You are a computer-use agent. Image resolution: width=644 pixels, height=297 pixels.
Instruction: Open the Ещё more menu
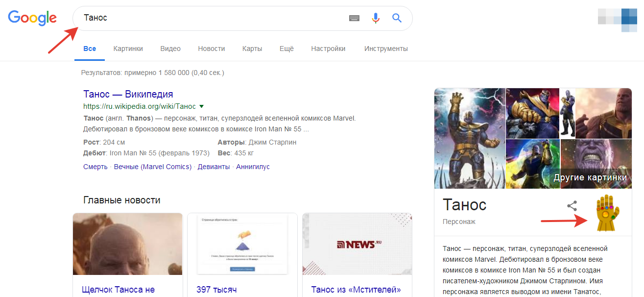pyautogui.click(x=286, y=49)
